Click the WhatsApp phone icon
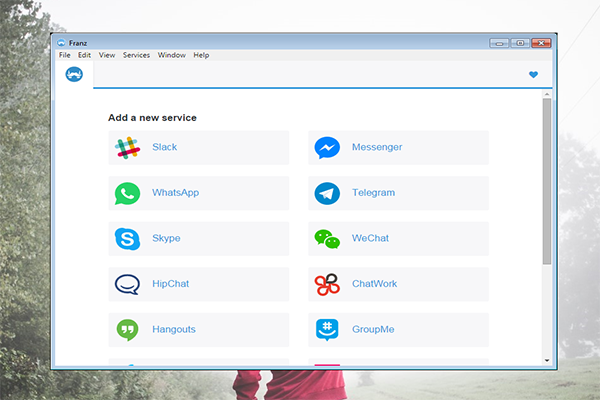The width and height of the screenshot is (600, 400). (x=127, y=193)
